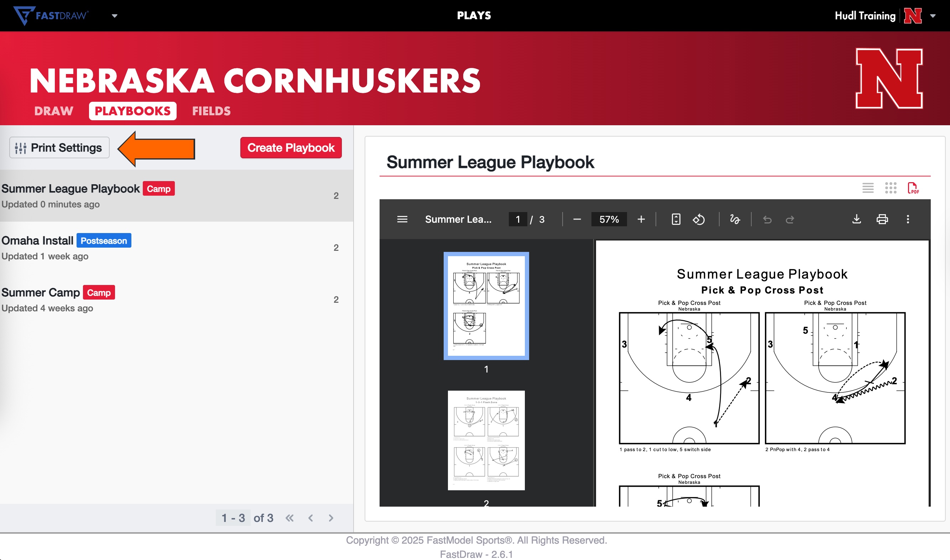Select the PDF draw annotation tool
The height and width of the screenshot is (560, 950).
pyautogui.click(x=735, y=219)
